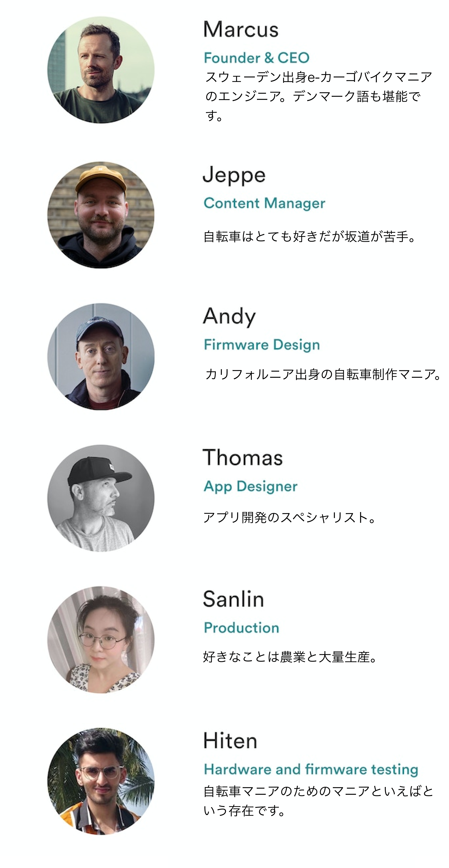Screen dimensions: 449x868
Task: Click Hiten's profile photo with palm trees
Action: [x=101, y=781]
